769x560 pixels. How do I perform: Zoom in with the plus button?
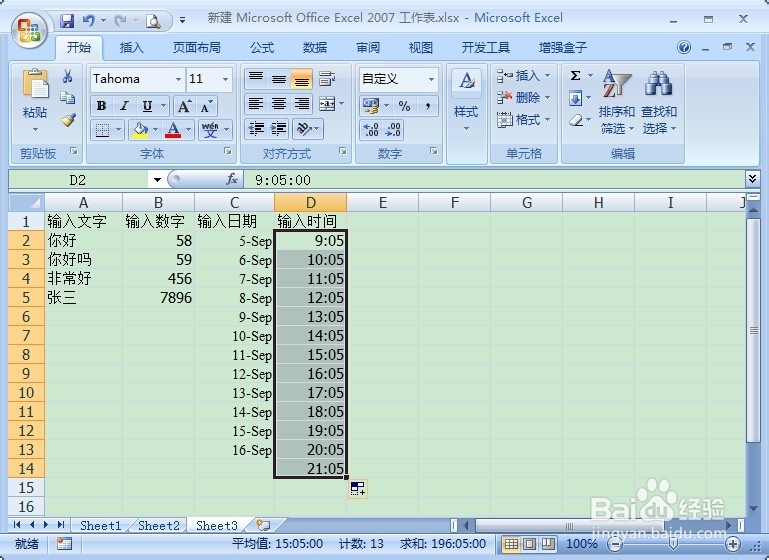click(x=733, y=544)
